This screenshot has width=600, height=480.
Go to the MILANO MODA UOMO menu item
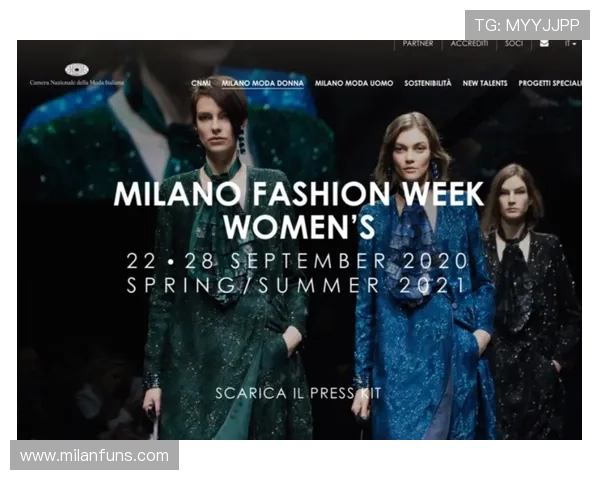coord(354,83)
